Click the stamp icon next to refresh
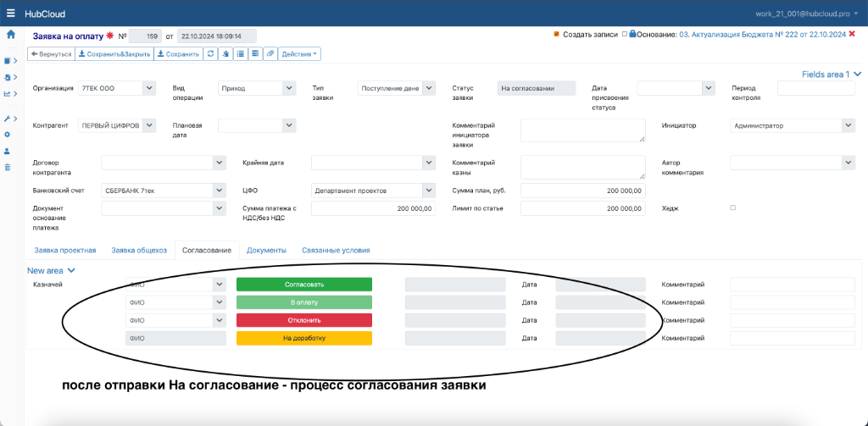The width and height of the screenshot is (868, 426). pyautogui.click(x=225, y=54)
